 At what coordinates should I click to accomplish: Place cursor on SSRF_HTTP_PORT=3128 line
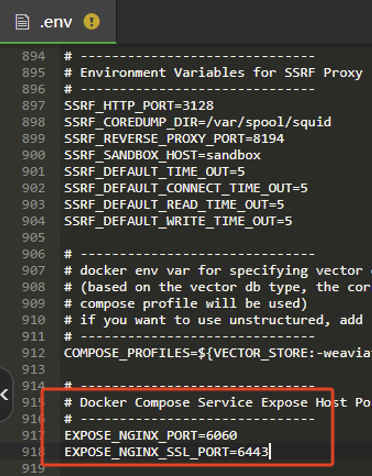139,106
